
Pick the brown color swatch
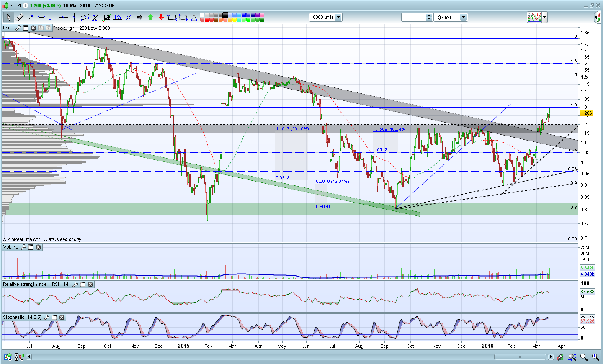[216, 20]
